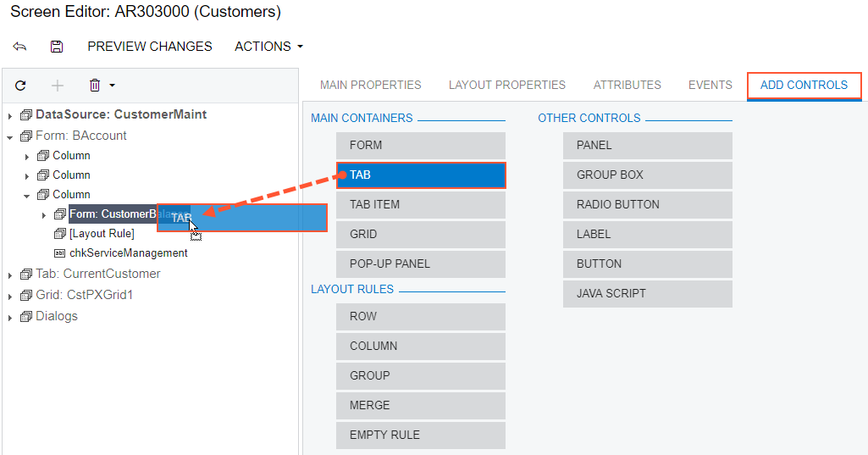Expand the Dialogs tree node
The height and width of the screenshot is (455, 868).
(10, 317)
